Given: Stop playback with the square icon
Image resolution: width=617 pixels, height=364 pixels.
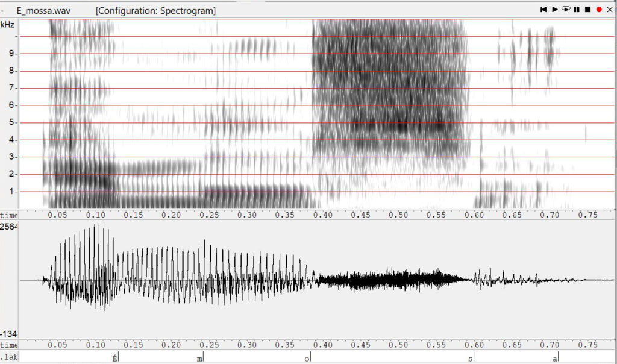Looking at the screenshot, I should 587,10.
